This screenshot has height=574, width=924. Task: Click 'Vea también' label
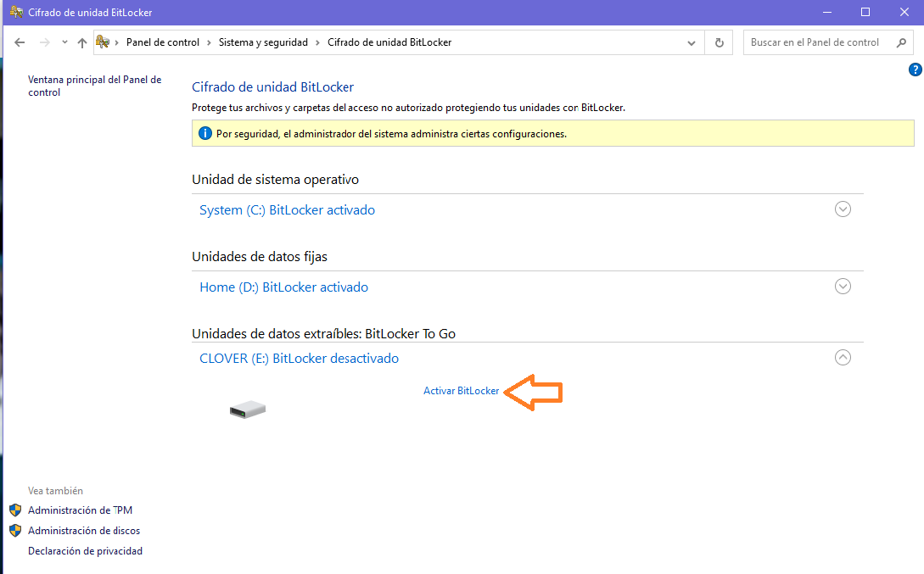[x=55, y=491]
